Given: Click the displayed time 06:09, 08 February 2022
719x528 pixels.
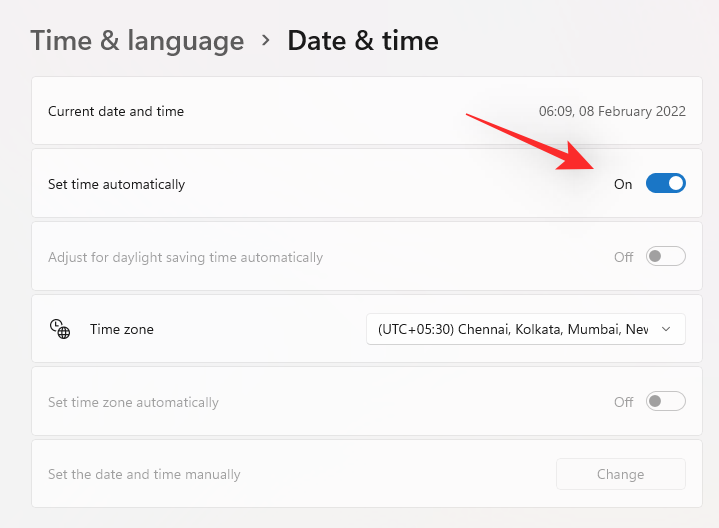Looking at the screenshot, I should pyautogui.click(x=612, y=111).
